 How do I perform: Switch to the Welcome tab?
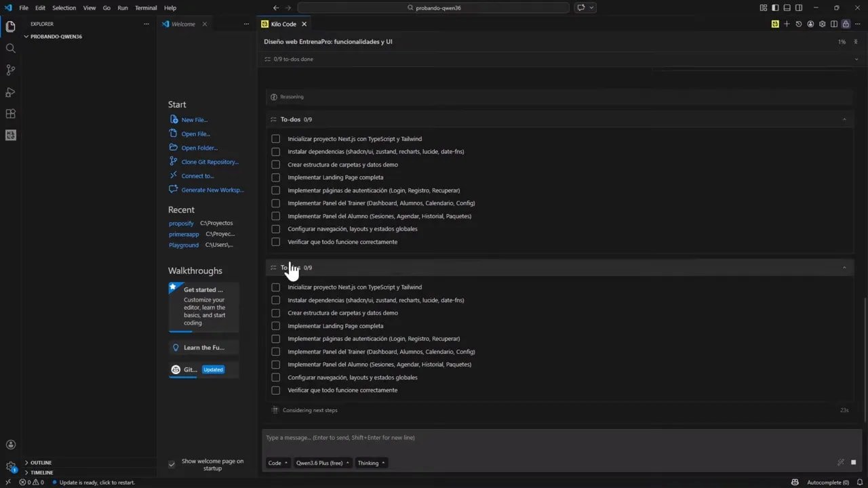pyautogui.click(x=183, y=24)
